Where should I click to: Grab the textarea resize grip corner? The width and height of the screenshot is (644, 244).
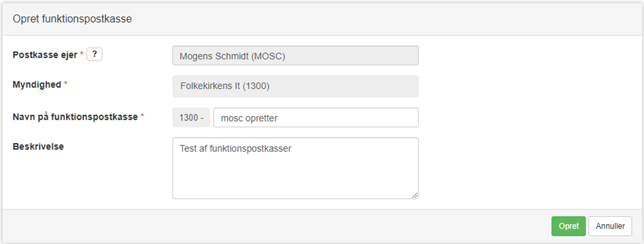click(x=415, y=195)
